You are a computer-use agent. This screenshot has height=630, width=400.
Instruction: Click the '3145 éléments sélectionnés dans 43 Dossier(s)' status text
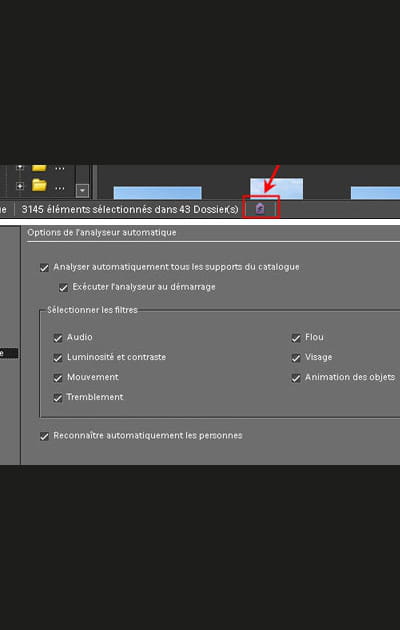click(130, 209)
